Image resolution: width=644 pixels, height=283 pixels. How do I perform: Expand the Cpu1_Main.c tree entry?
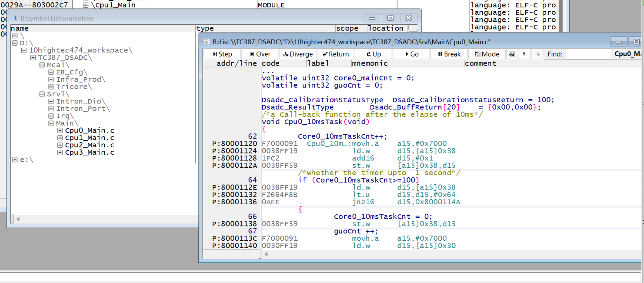60,138
